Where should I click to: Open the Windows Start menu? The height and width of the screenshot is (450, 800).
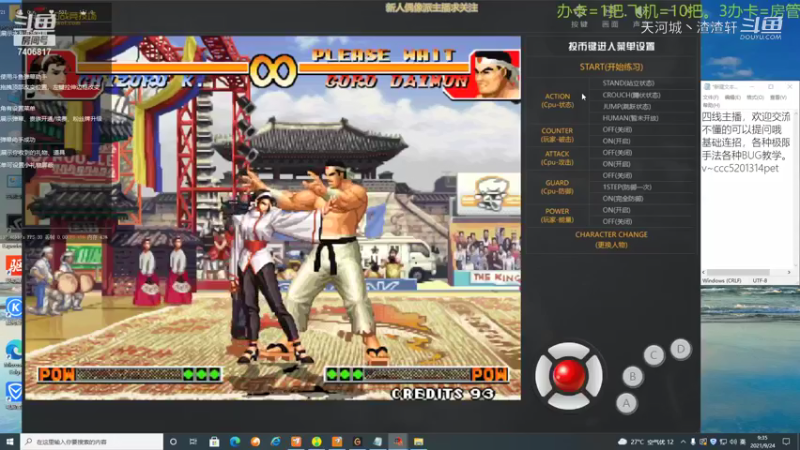pos(10,442)
